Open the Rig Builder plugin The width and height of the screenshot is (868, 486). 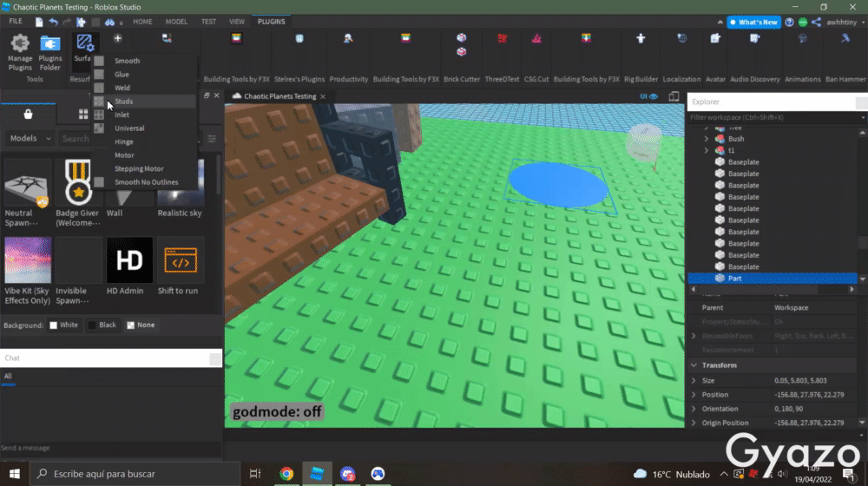(641, 38)
